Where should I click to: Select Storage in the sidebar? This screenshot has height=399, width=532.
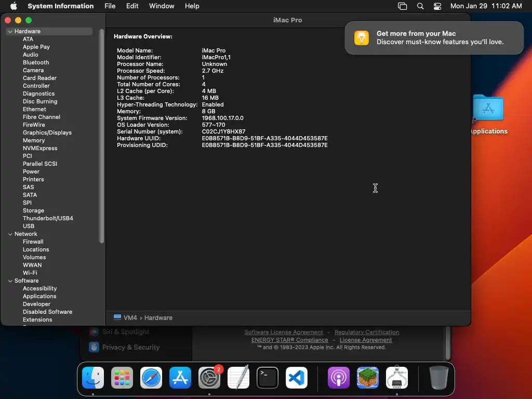click(33, 211)
